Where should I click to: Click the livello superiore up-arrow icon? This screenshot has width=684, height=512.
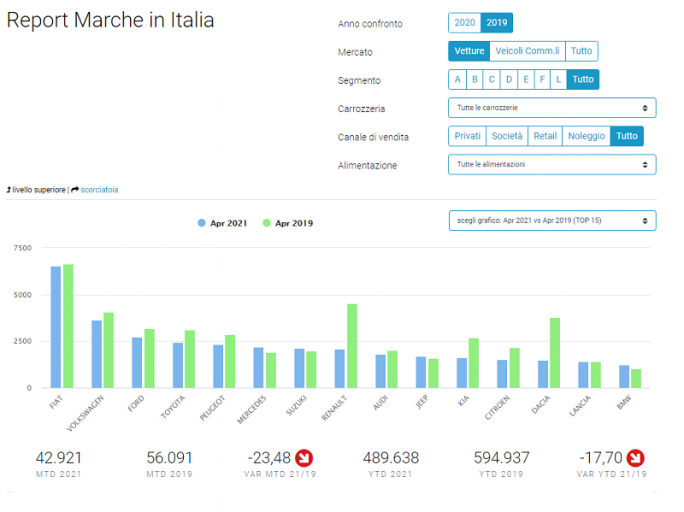click(9, 190)
